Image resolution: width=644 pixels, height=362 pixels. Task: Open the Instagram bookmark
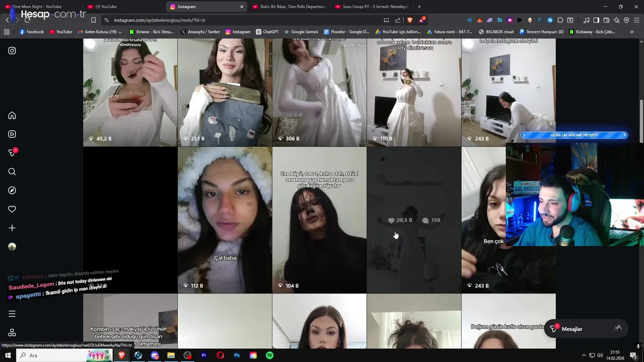pos(238,32)
